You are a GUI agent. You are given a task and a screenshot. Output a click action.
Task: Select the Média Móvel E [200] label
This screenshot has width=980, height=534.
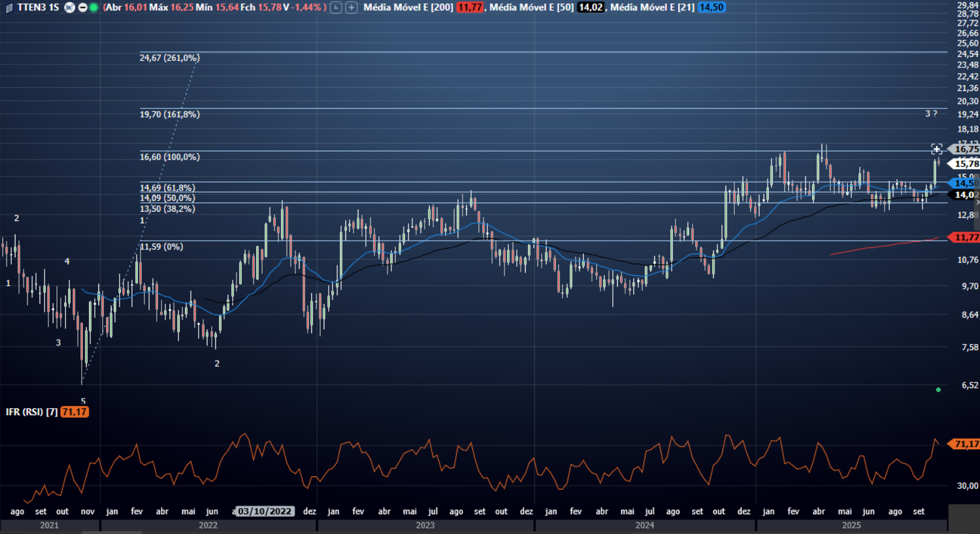[408, 7]
